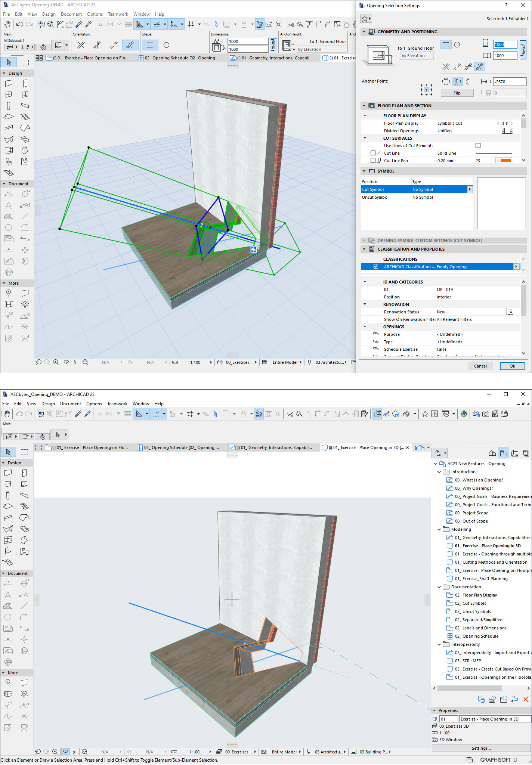The image size is (532, 765).
Task: Switch Navigator to the View Map icon
Action: (x=503, y=453)
